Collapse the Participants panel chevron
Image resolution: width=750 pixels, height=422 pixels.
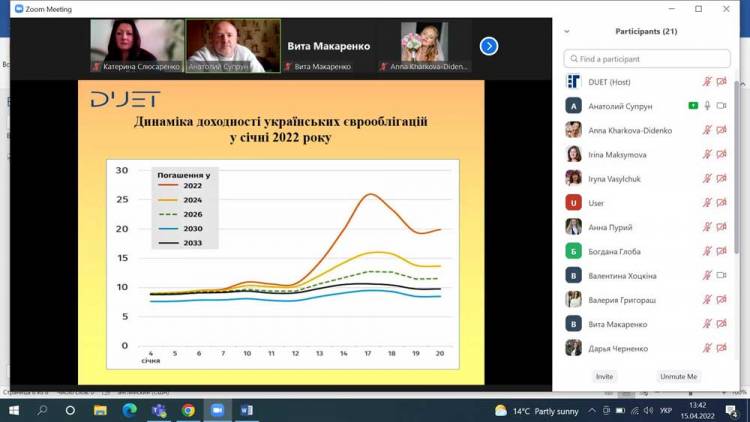(567, 32)
